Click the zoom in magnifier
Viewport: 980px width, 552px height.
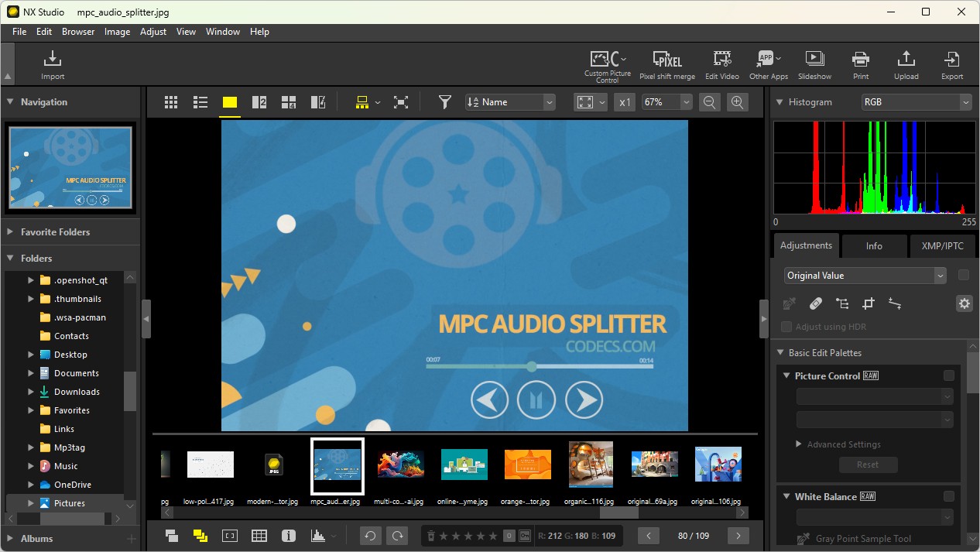point(738,102)
